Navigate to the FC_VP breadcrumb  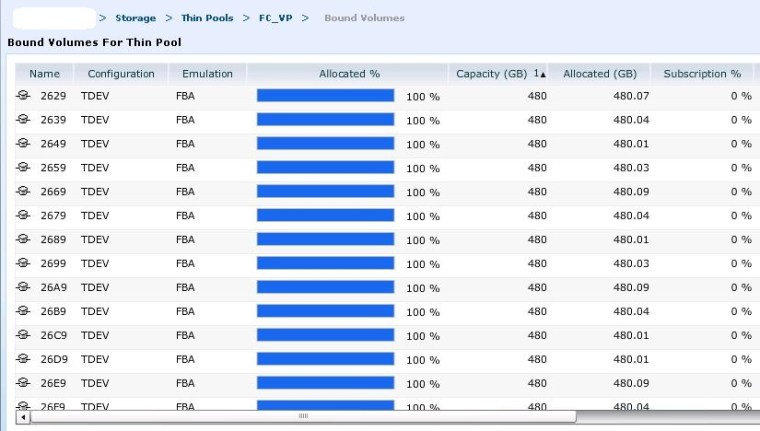[x=275, y=18]
